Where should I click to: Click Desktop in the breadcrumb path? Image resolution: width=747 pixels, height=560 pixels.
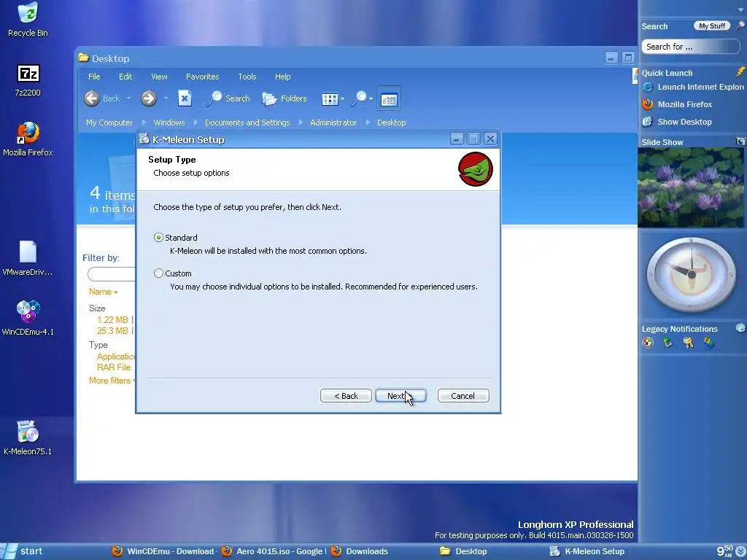click(391, 122)
